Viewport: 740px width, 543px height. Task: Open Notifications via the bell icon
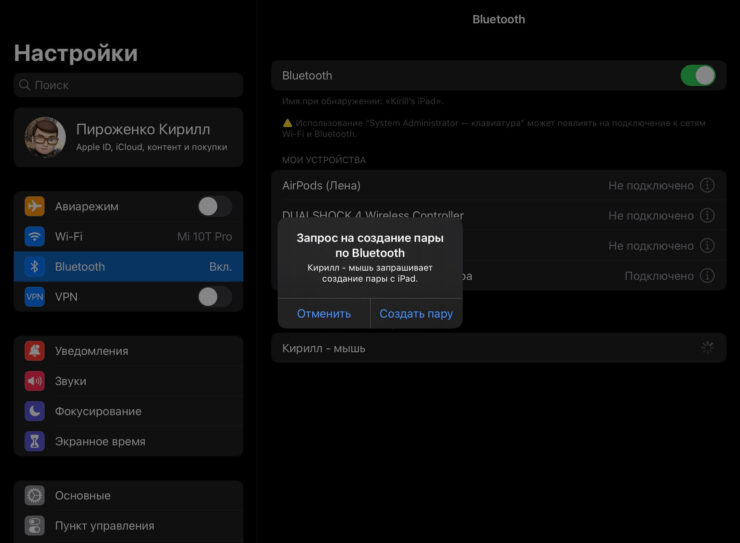pyautogui.click(x=35, y=351)
